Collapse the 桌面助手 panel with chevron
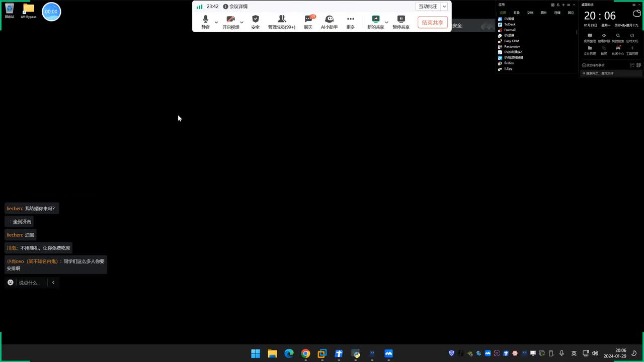 (639, 5)
